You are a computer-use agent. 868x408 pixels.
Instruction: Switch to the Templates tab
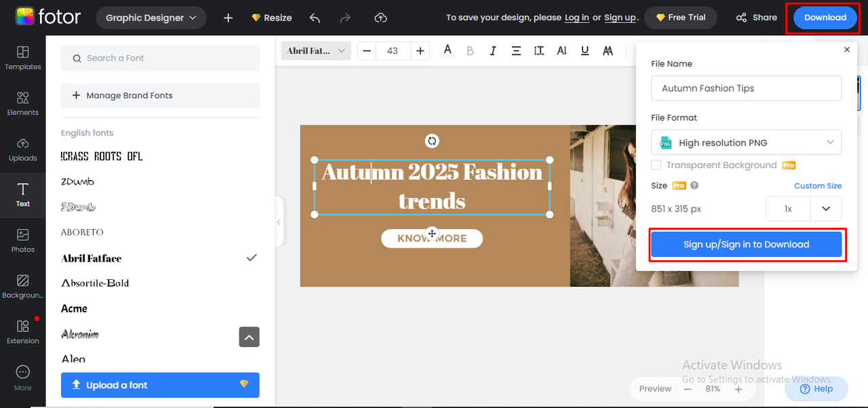pyautogui.click(x=23, y=58)
